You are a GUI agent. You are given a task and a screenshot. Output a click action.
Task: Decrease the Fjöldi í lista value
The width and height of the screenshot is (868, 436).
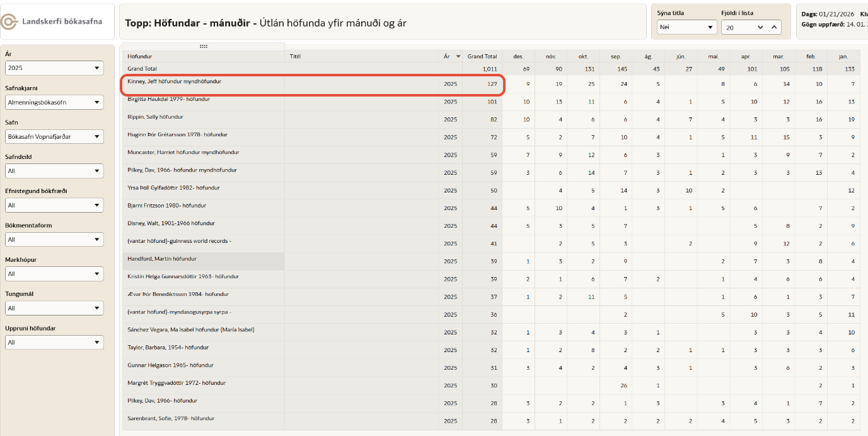[760, 27]
